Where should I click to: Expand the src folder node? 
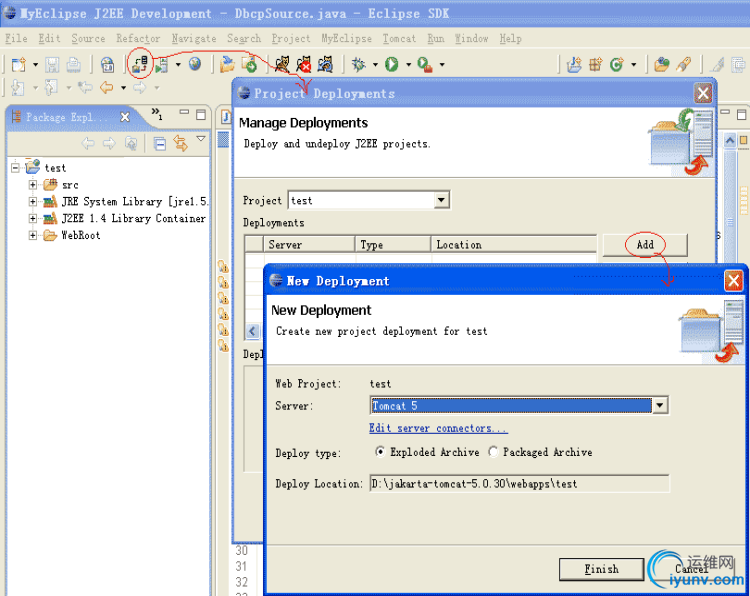pyautogui.click(x=33, y=185)
